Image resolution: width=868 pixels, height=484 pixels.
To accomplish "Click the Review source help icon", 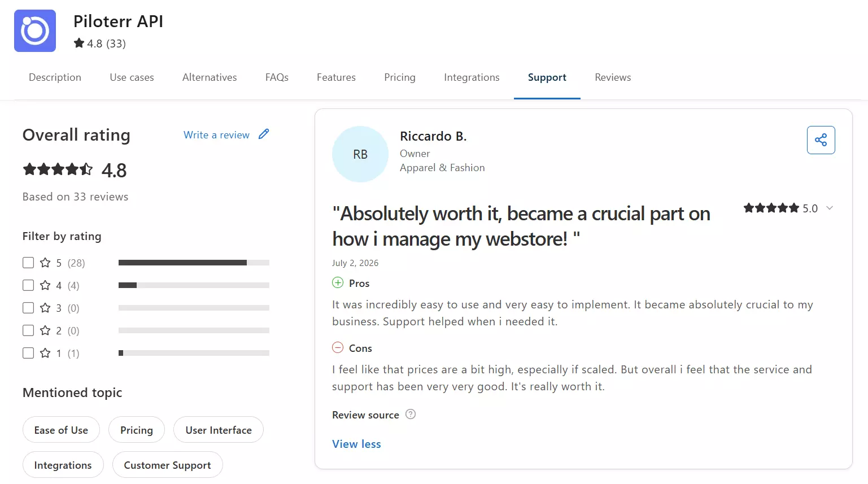I will coord(411,414).
